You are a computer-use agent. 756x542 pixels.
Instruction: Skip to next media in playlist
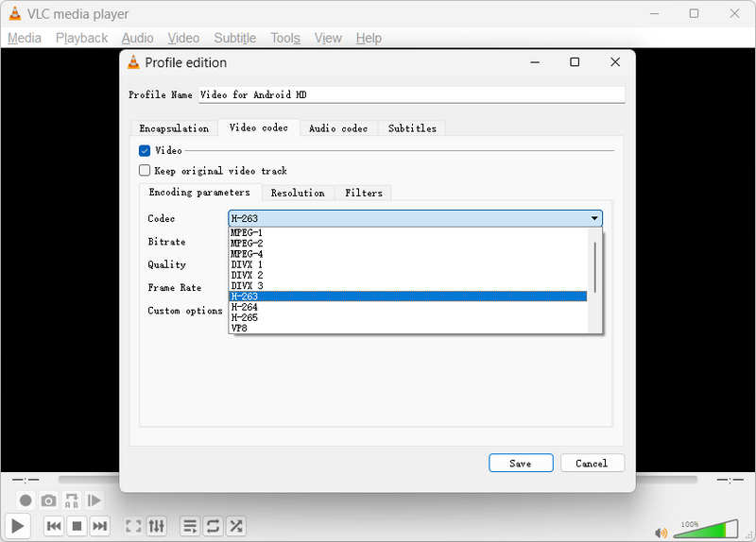pyautogui.click(x=99, y=526)
